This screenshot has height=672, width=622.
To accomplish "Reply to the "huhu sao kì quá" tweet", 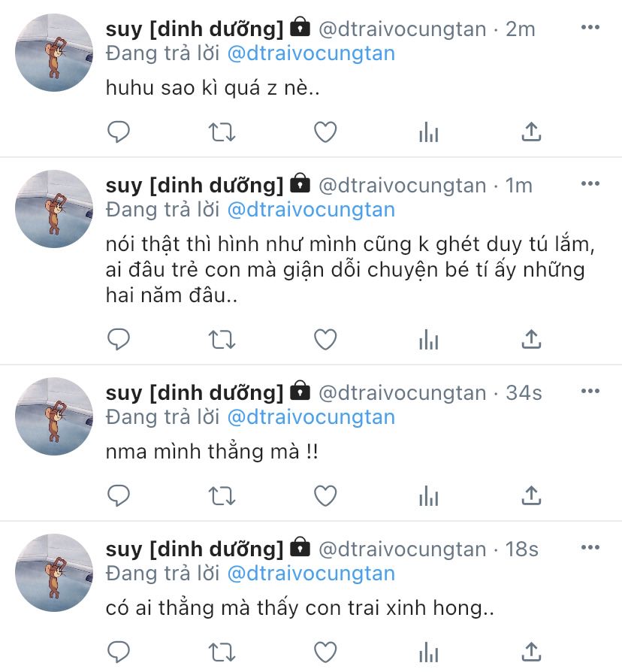I will [118, 132].
